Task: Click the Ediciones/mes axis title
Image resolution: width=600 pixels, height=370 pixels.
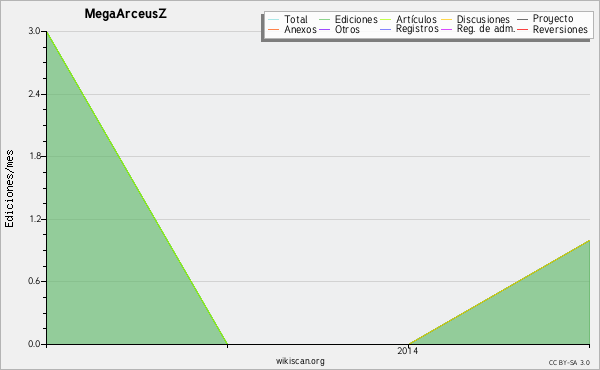Action: [9, 189]
